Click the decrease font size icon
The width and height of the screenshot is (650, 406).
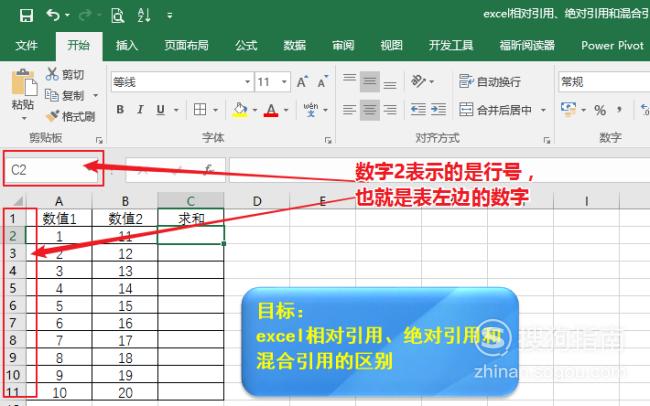(x=323, y=81)
